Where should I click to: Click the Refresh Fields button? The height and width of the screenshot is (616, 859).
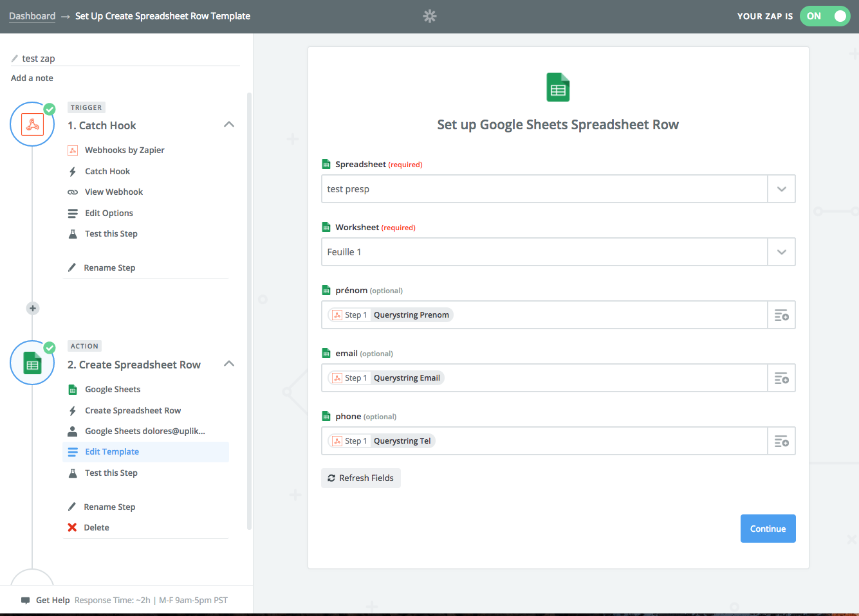(360, 478)
